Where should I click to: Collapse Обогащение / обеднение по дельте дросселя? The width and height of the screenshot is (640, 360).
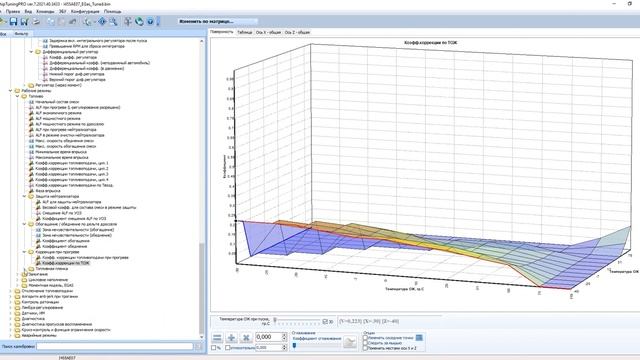coord(24,224)
